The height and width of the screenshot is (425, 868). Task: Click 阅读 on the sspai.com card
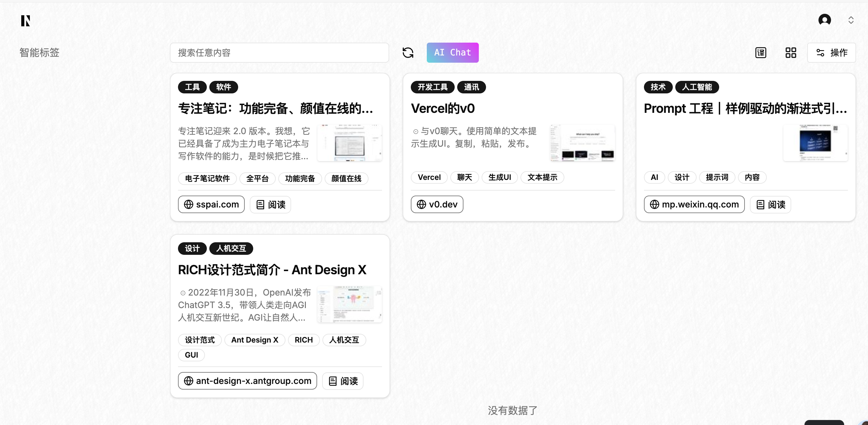point(270,204)
